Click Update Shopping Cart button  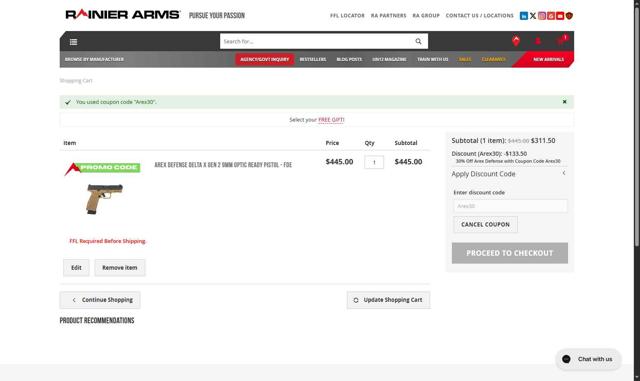click(388, 300)
